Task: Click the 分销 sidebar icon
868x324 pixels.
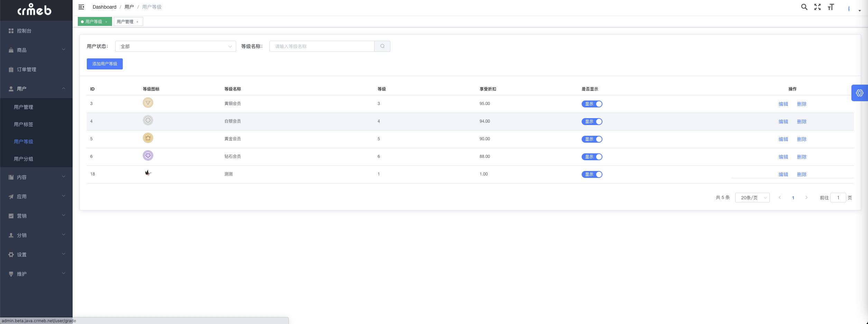Action: (11, 235)
